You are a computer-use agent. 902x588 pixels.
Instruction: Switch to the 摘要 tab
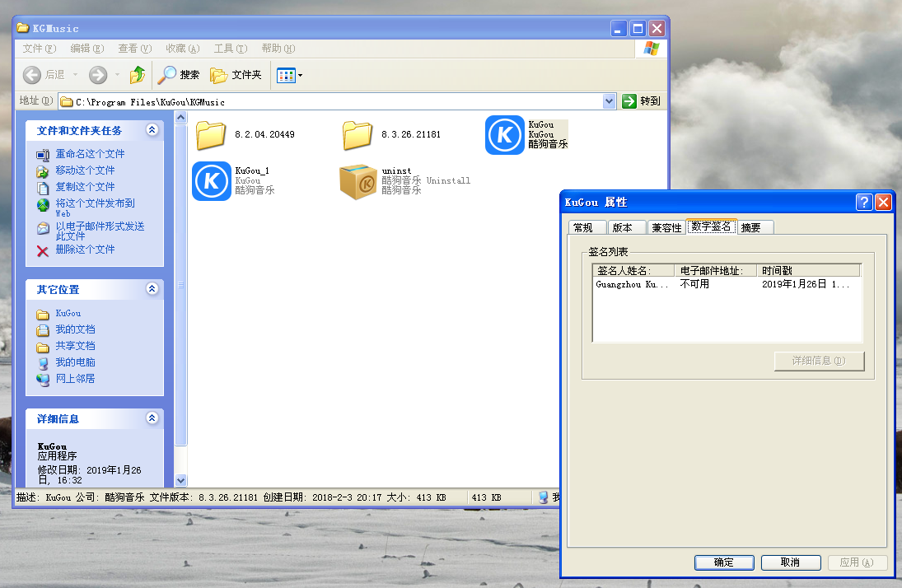click(755, 228)
